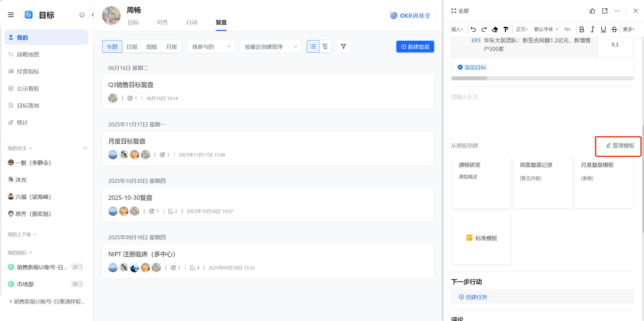This screenshot has width=644, height=321.
Task: Click the 请输入正文 text input area
Action: pyautogui.click(x=542, y=97)
